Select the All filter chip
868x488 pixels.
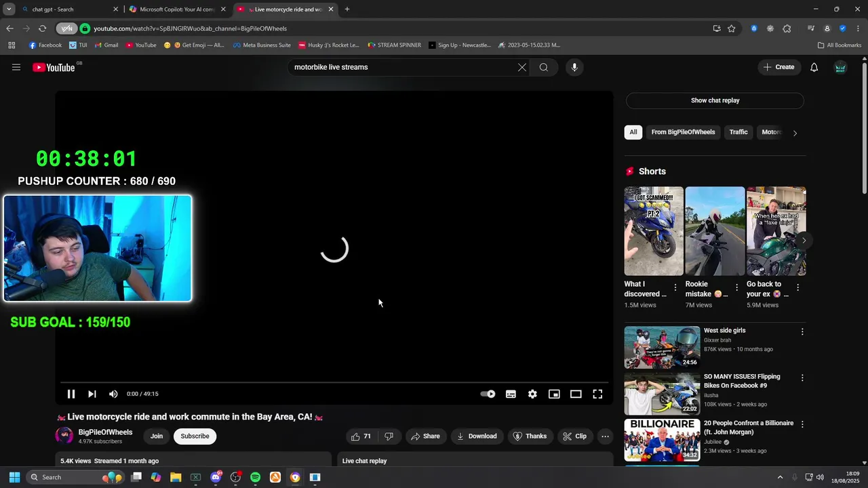[x=633, y=132]
